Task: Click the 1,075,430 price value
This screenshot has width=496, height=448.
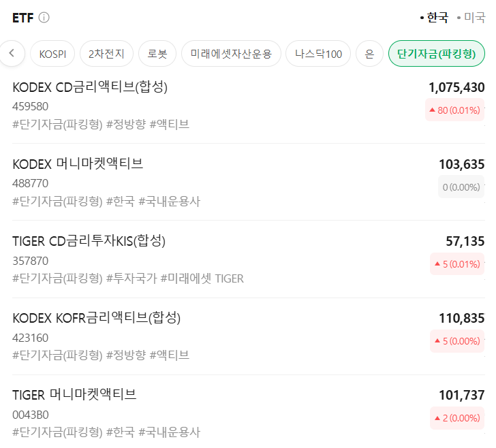Action: (456, 87)
